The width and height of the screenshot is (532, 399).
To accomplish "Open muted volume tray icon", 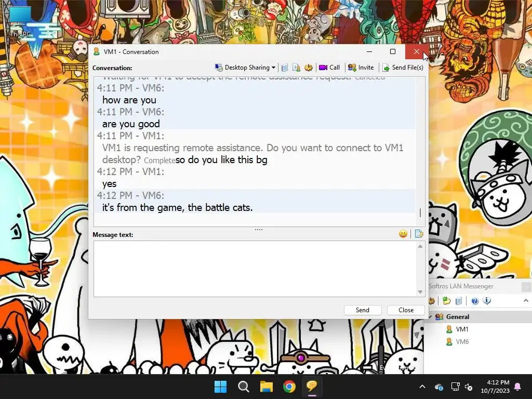I will 469,387.
